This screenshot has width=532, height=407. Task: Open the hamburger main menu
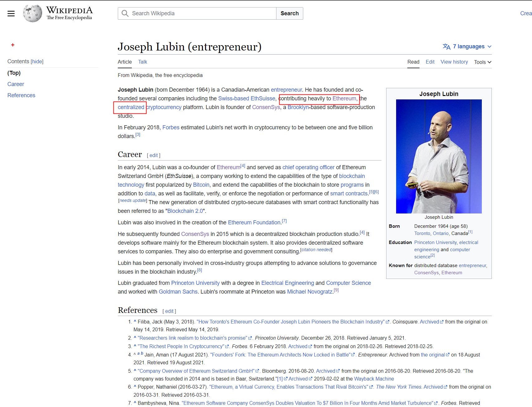pos(11,13)
